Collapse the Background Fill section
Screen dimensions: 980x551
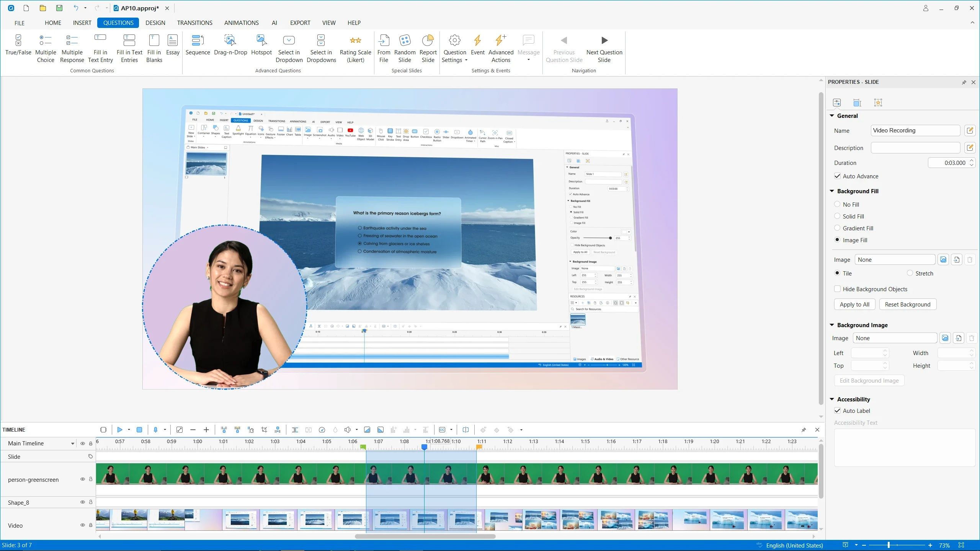point(832,191)
